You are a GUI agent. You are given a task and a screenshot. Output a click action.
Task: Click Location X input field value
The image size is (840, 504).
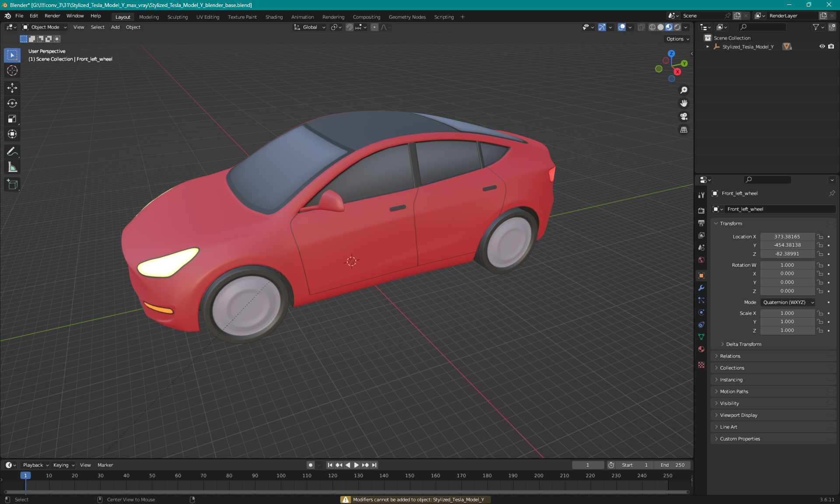(x=787, y=236)
